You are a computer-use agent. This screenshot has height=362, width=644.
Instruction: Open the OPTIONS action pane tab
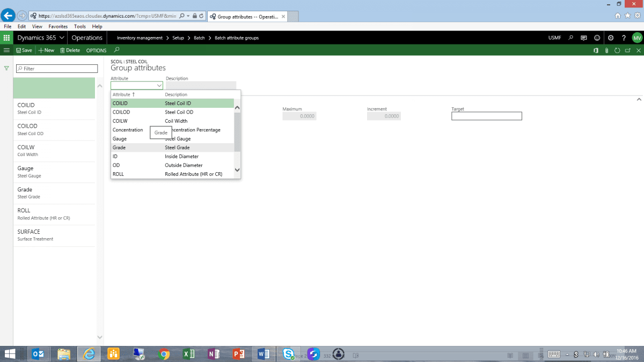click(x=97, y=50)
